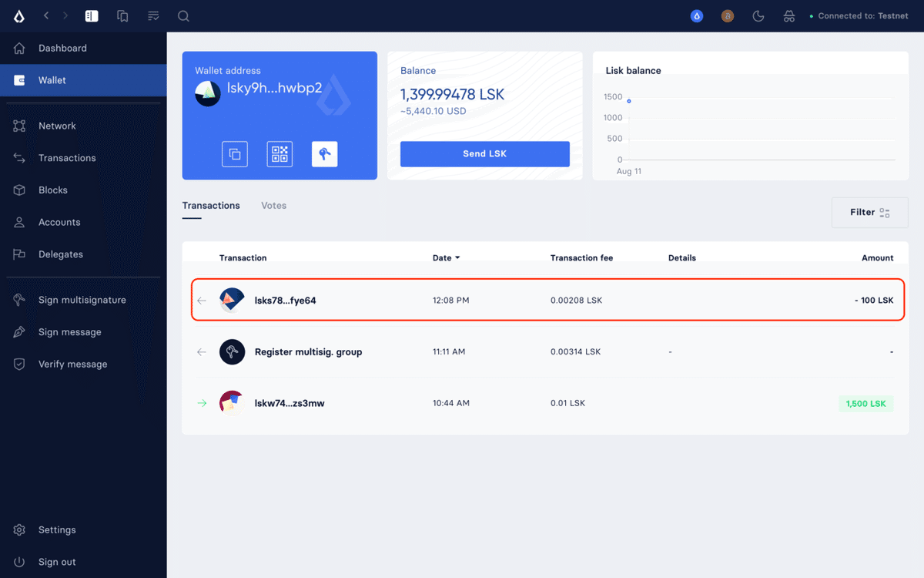Click incoming green arrow on lskw74...zs3mw row
The width and height of the screenshot is (924, 578).
202,403
